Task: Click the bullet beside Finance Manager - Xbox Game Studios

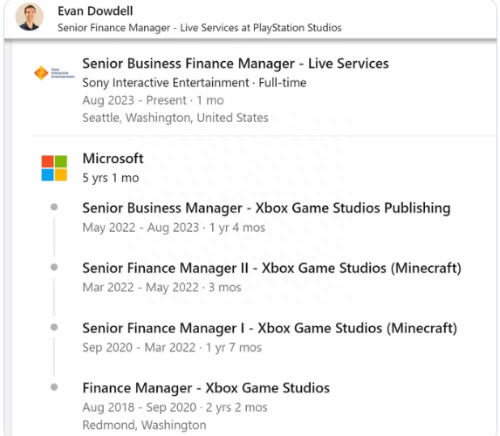Action: [54, 387]
